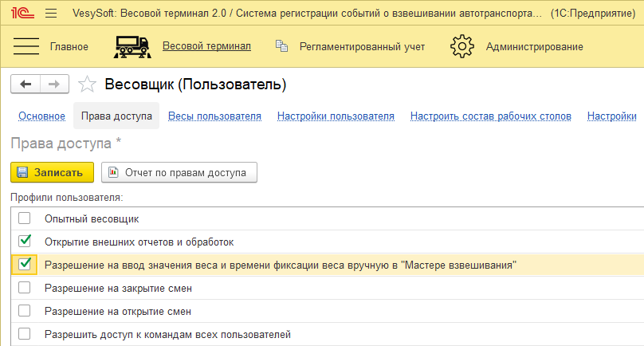Viewport: 644px width, 346px height.
Task: Go forward with the right arrow button
Action: click(x=54, y=85)
